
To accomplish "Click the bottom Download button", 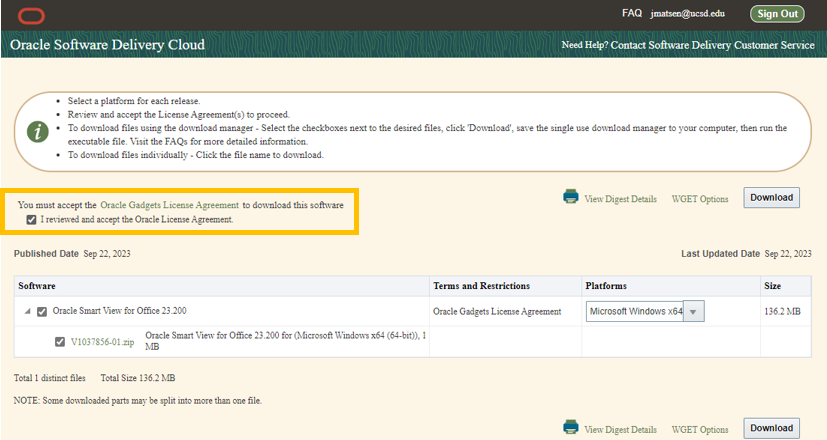I will [x=771, y=428].
